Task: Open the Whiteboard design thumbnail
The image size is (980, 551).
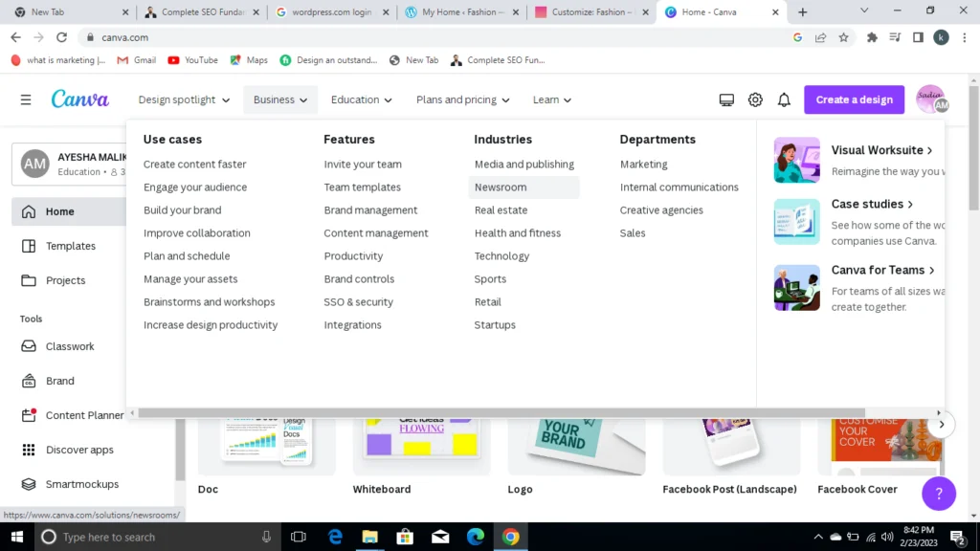Action: point(421,447)
